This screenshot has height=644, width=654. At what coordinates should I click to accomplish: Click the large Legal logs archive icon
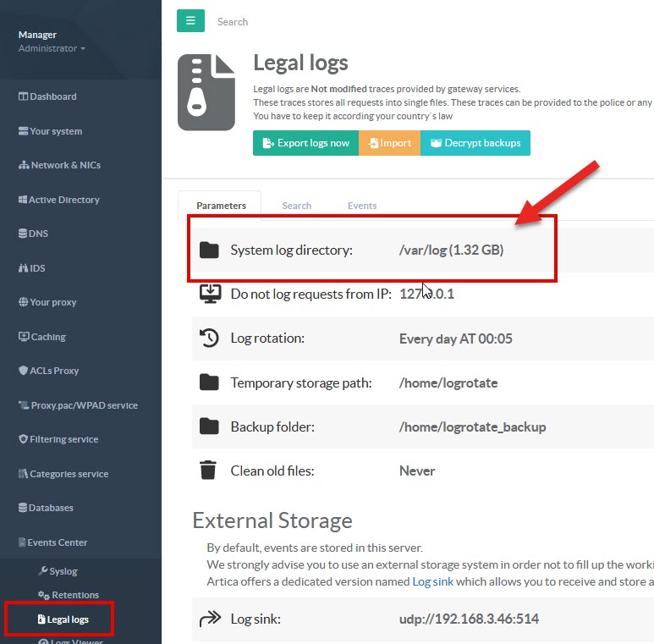(x=206, y=92)
